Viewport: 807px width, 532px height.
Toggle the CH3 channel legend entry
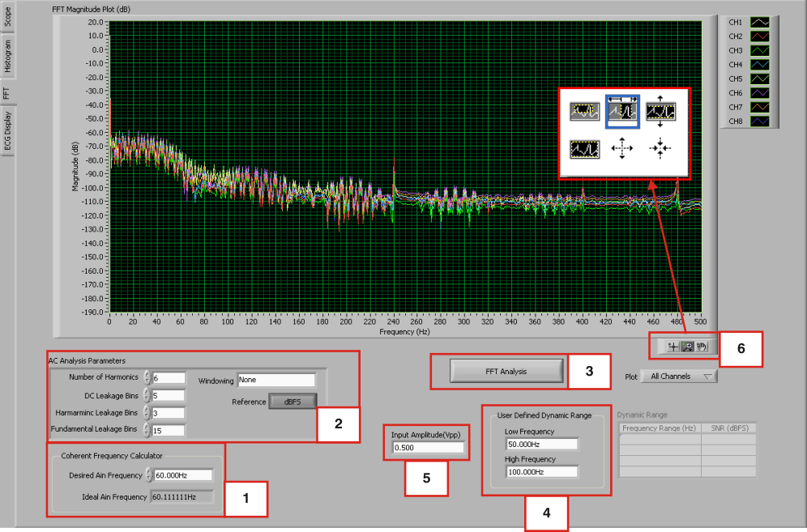click(760, 49)
